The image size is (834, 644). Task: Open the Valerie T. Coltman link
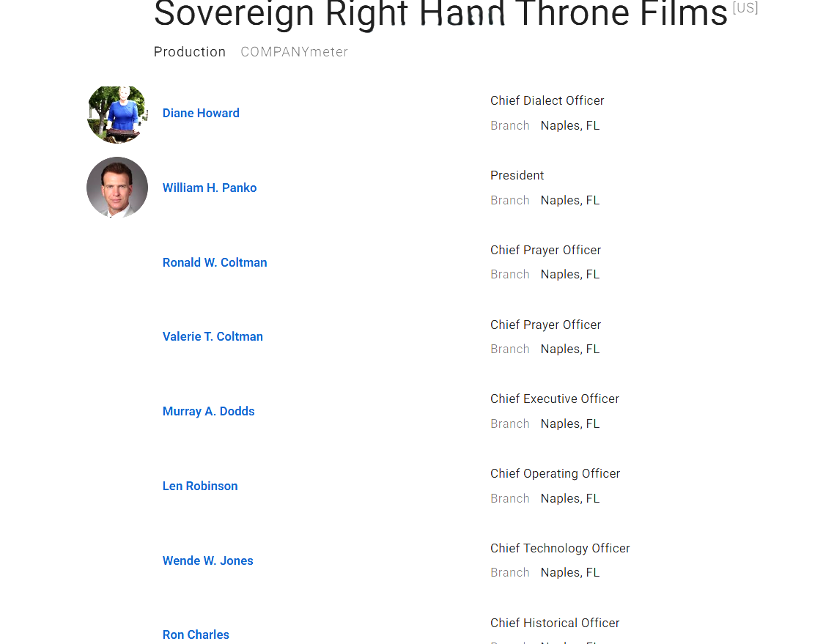click(x=213, y=336)
